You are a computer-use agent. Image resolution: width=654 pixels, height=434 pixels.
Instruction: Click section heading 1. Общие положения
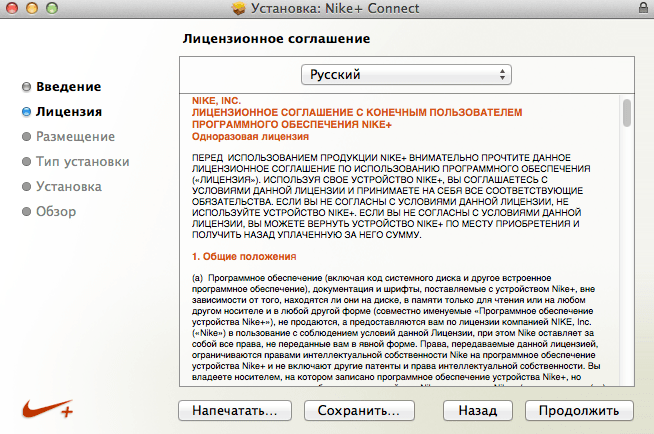244,257
